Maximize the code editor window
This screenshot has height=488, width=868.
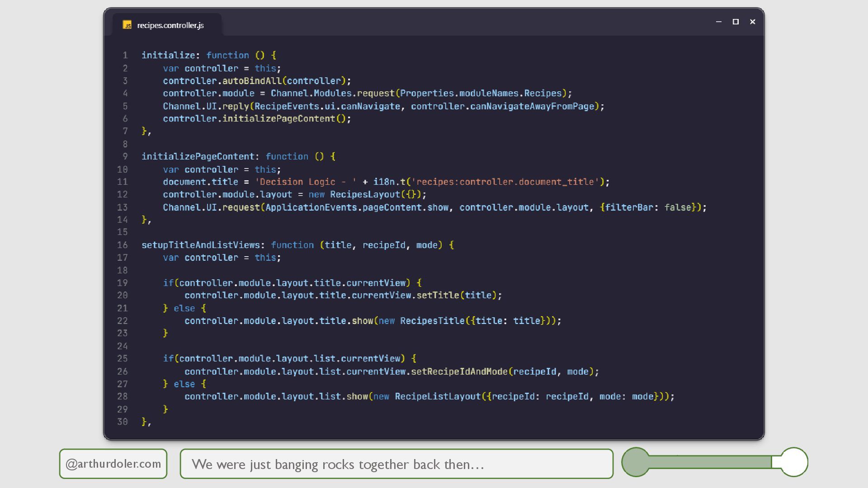coord(736,22)
